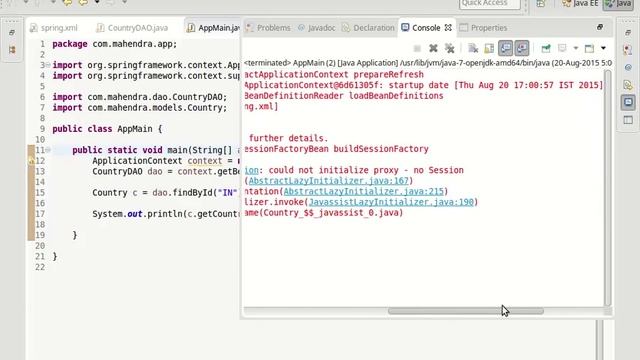Select the AppMain.java editor tab
Viewport: 640px width, 360px height.
pyautogui.click(x=213, y=28)
